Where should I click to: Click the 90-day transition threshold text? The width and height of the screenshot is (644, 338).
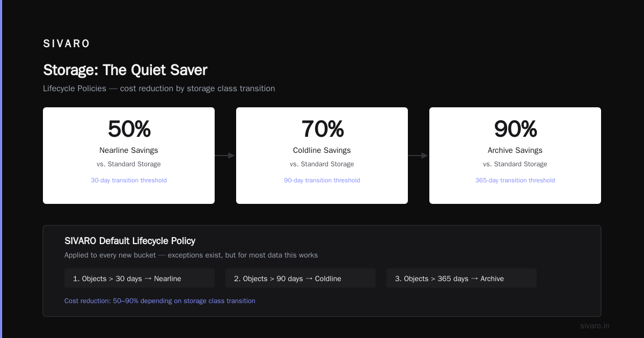point(322,180)
